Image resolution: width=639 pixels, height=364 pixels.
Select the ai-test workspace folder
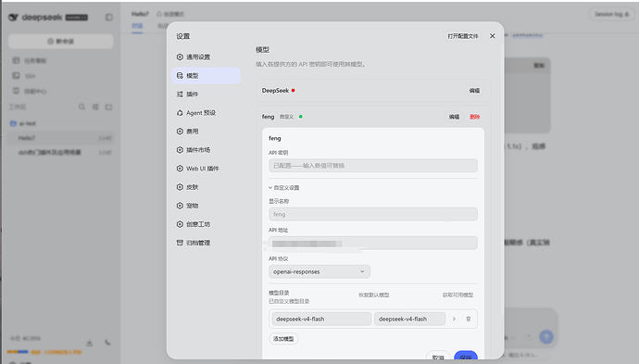61,123
